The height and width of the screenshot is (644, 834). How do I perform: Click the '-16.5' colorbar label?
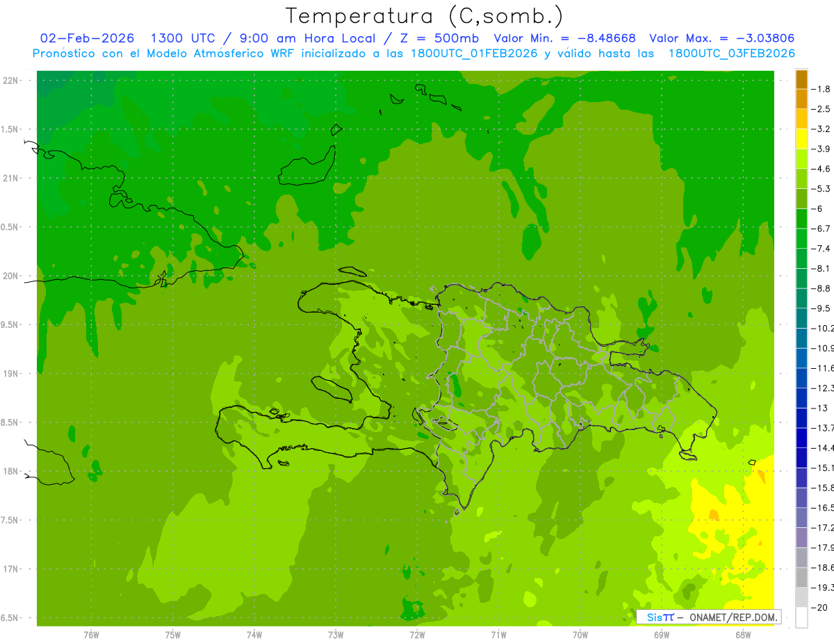click(x=822, y=507)
